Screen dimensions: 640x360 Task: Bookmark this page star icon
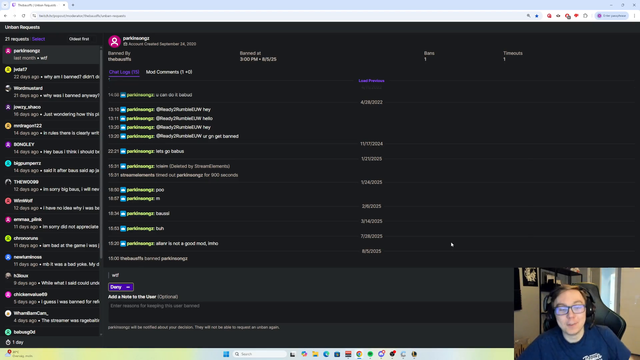(537, 16)
